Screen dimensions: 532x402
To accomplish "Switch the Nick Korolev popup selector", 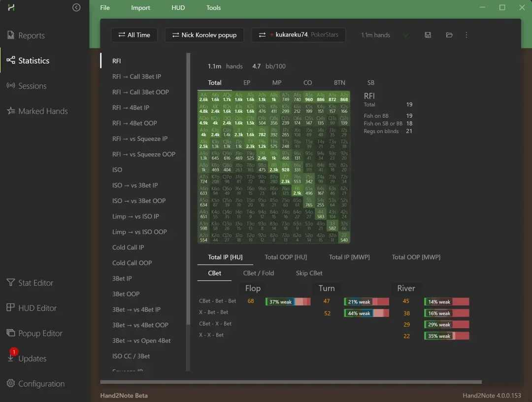I will [x=204, y=35].
